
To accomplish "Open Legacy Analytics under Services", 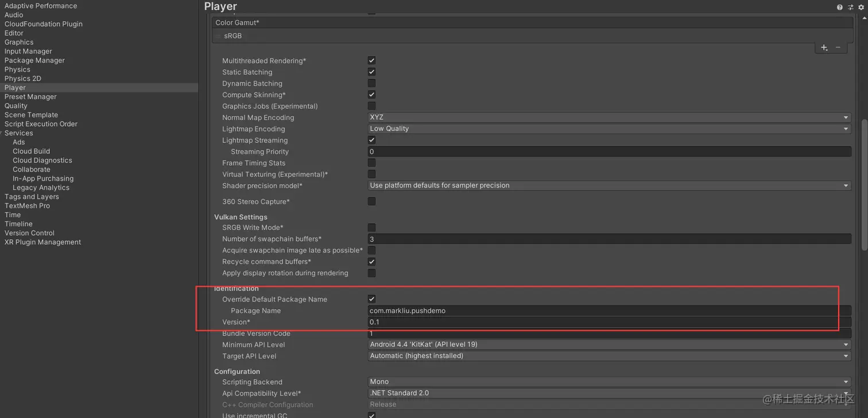I will (x=41, y=187).
